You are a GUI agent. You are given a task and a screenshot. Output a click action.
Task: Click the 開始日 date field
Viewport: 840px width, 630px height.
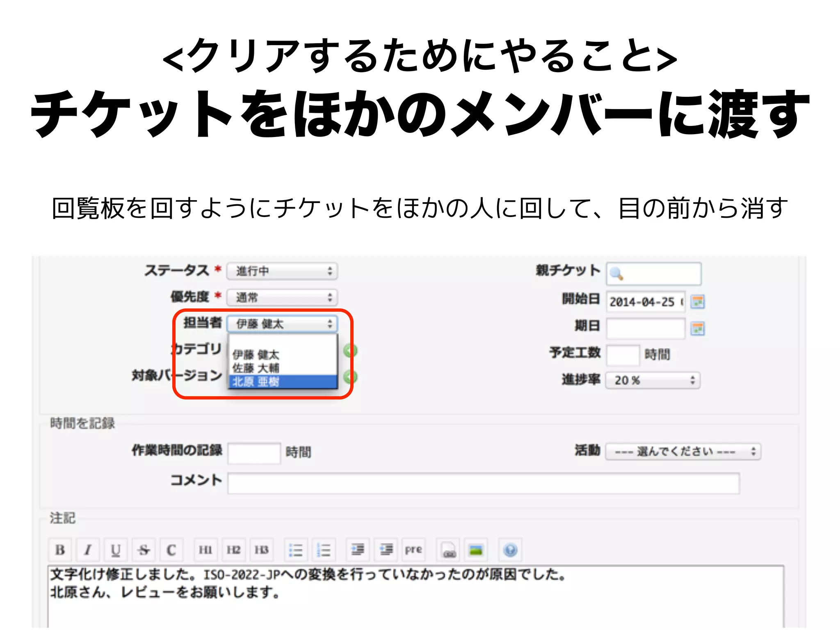646,301
